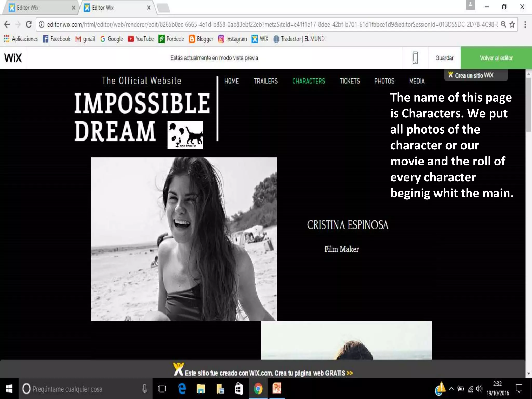
Task: Open PowerPoint from the taskbar
Action: (277, 389)
